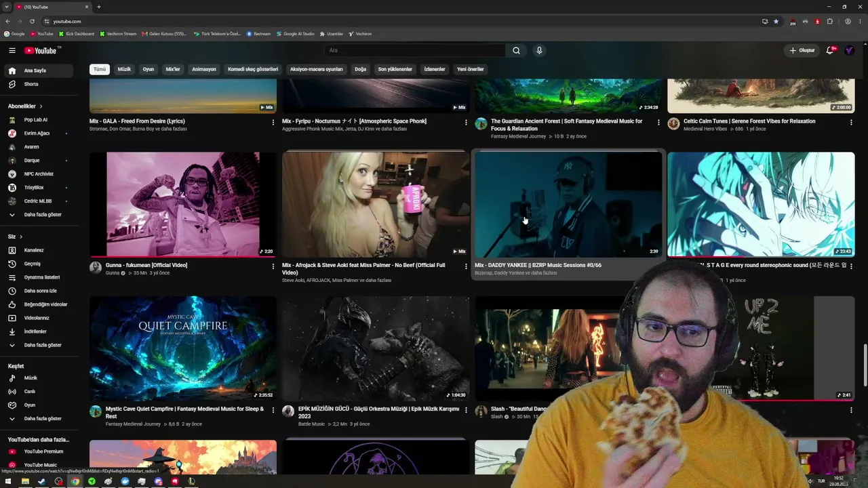Open Steam from the taskbar
The image size is (868, 488).
[x=41, y=481]
